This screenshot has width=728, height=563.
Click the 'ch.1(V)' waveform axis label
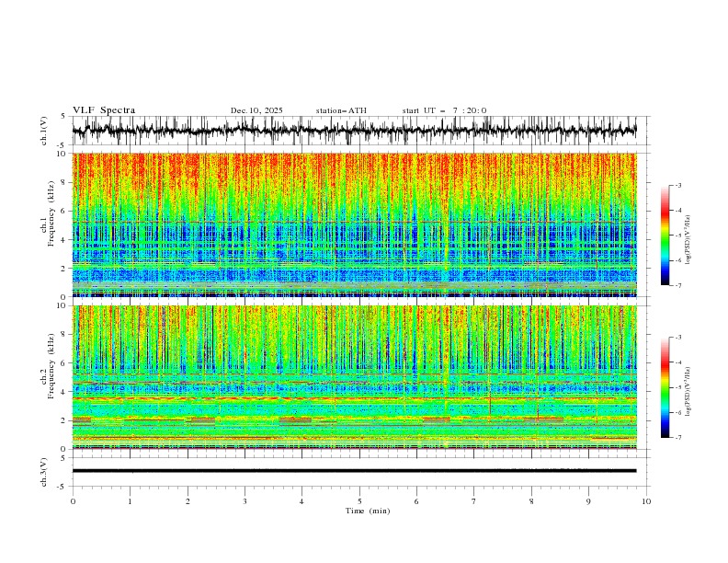(x=44, y=131)
